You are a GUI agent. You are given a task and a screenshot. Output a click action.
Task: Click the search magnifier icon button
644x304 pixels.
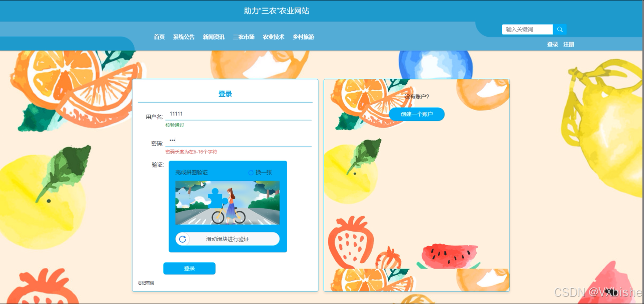pyautogui.click(x=560, y=30)
